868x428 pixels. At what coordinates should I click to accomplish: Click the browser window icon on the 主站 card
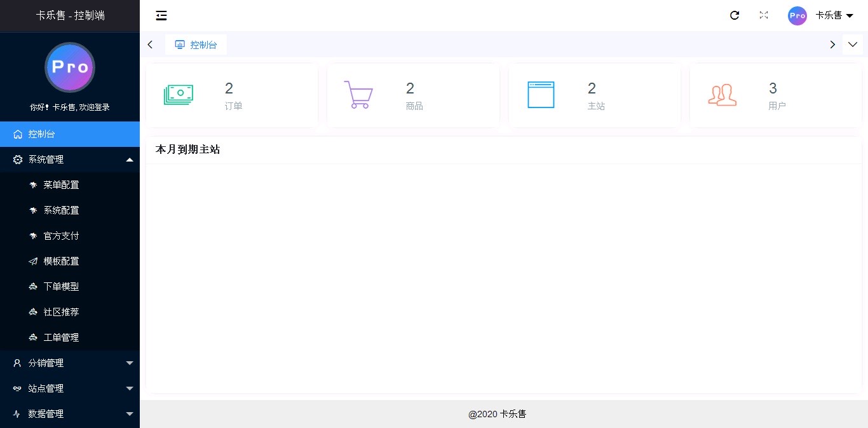click(x=541, y=94)
